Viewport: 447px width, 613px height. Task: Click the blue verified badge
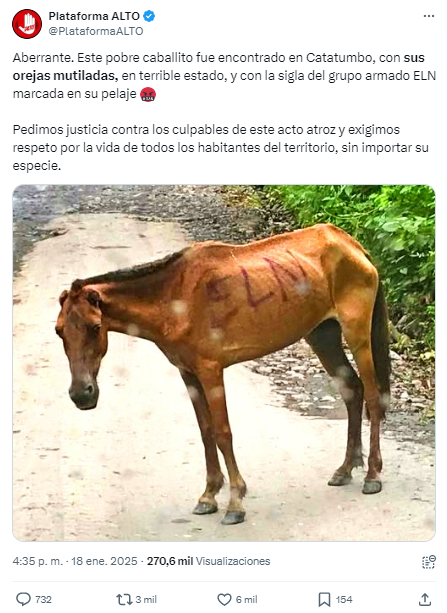(149, 16)
